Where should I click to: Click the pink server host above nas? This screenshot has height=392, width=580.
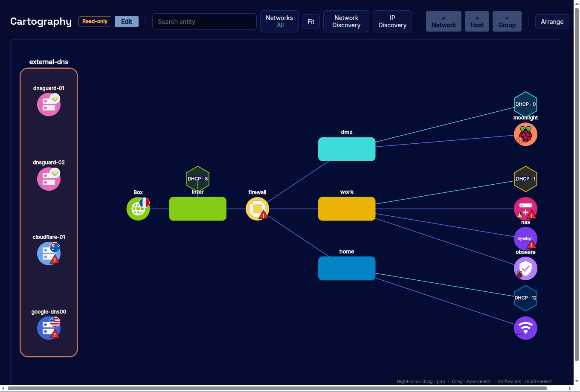tap(525, 209)
